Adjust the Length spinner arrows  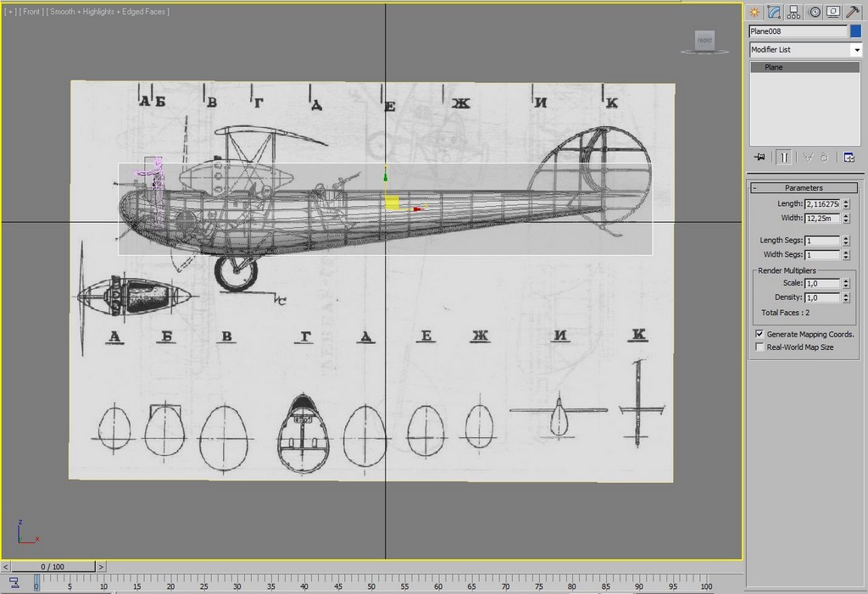[x=846, y=203]
